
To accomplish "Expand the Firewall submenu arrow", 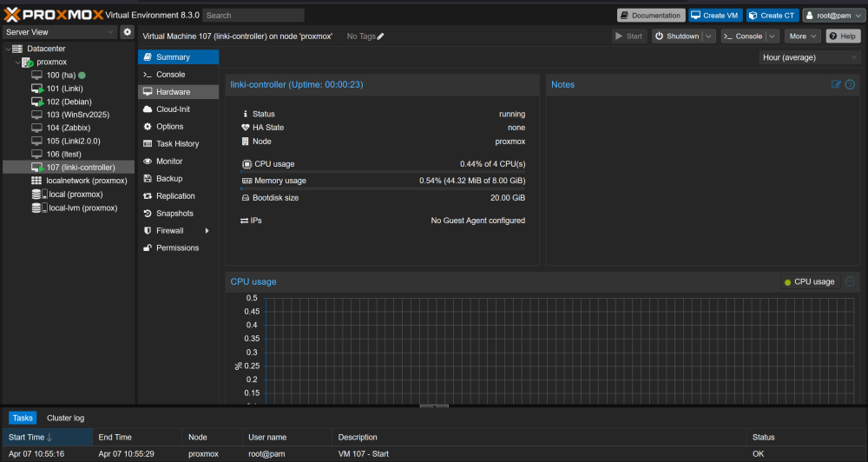I will (x=207, y=230).
